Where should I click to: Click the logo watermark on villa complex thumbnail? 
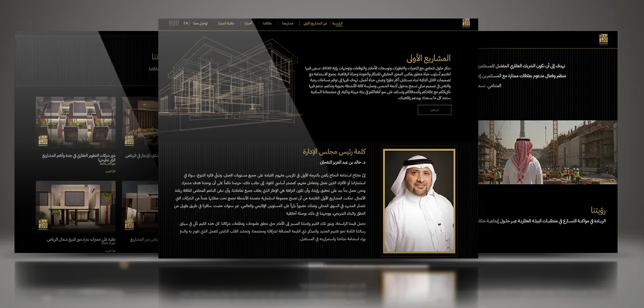[x=43, y=140]
